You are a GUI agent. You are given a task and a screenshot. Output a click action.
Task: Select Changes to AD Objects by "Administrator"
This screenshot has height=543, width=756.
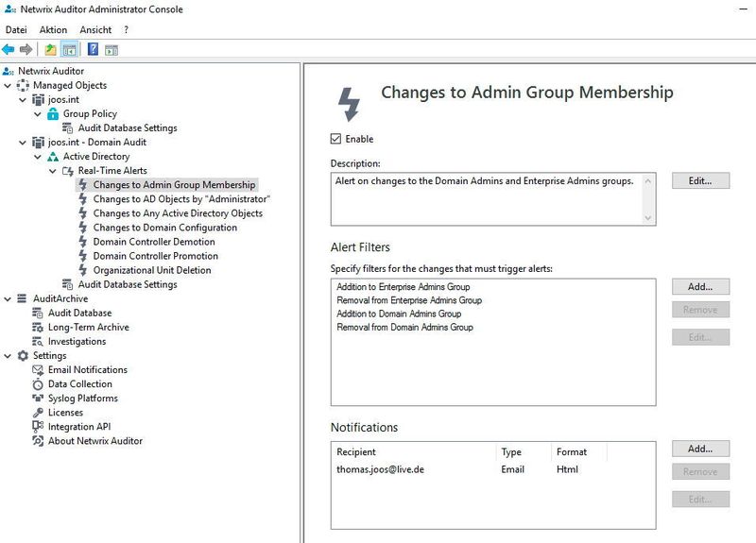[x=181, y=199]
